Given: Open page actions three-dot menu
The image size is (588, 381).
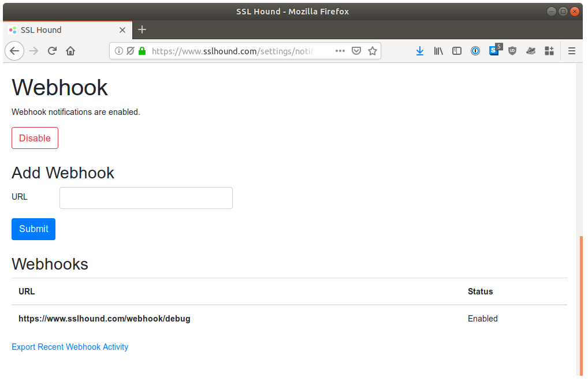Looking at the screenshot, I should (340, 51).
